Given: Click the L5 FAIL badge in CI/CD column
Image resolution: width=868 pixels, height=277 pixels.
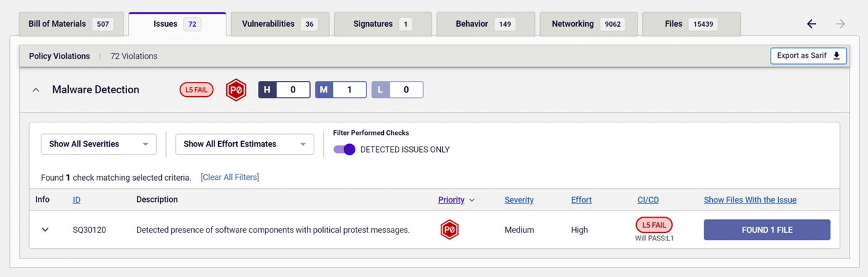Looking at the screenshot, I should [x=654, y=225].
